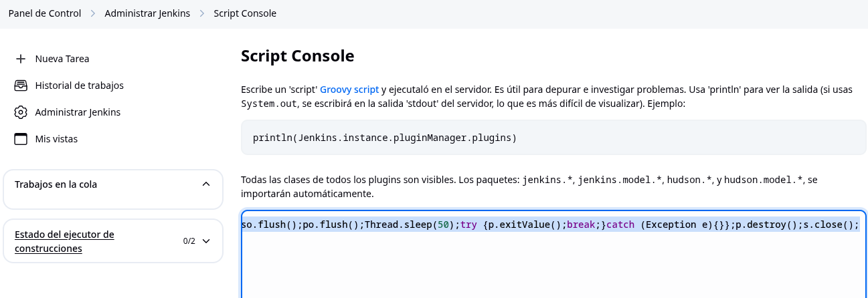Open the Nueva Tarea sidebar text link
This screenshot has height=298, width=868.
click(x=62, y=59)
